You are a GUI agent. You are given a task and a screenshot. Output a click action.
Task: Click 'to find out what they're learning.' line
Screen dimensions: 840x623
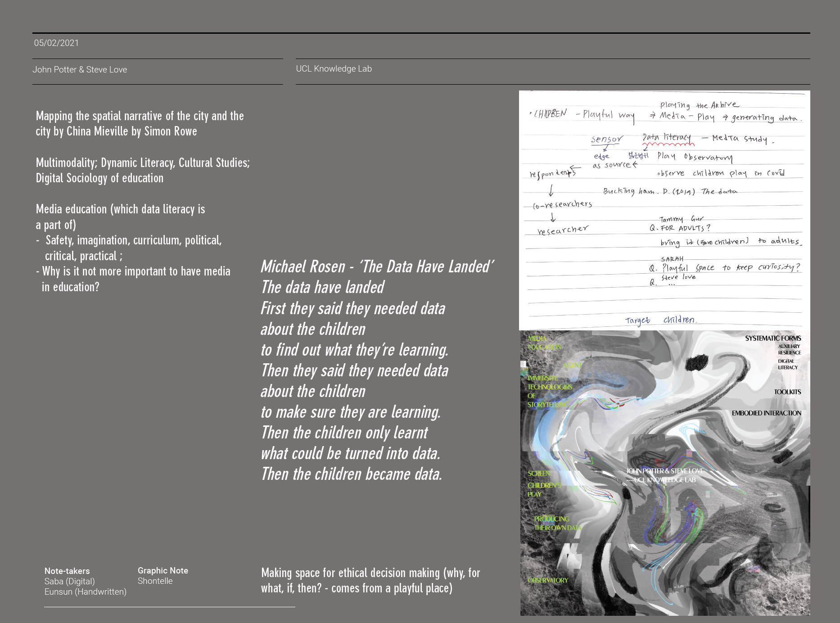[x=355, y=350]
